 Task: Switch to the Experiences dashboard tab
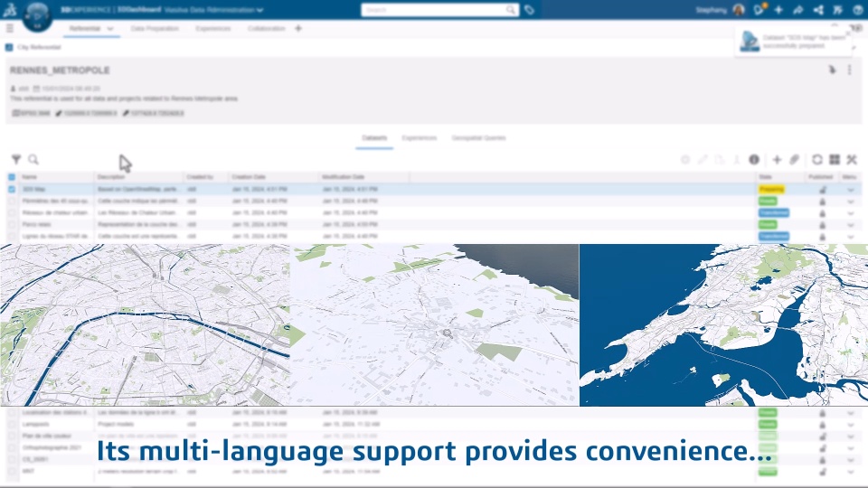tap(213, 28)
